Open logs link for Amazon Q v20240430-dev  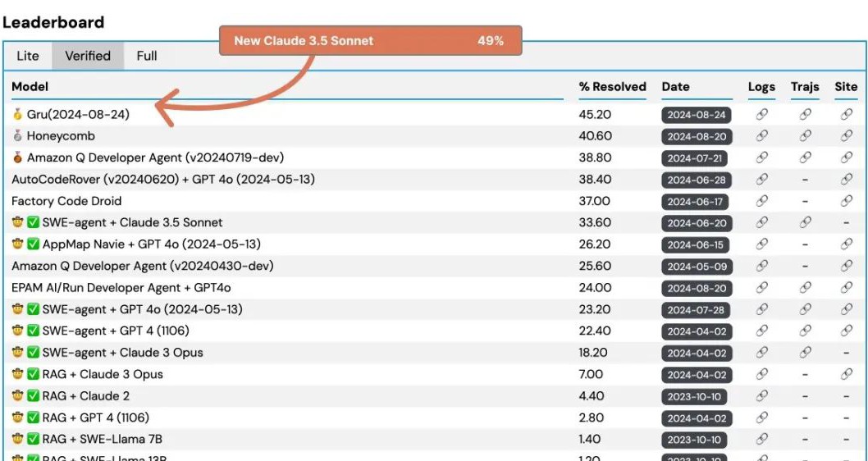tap(762, 266)
